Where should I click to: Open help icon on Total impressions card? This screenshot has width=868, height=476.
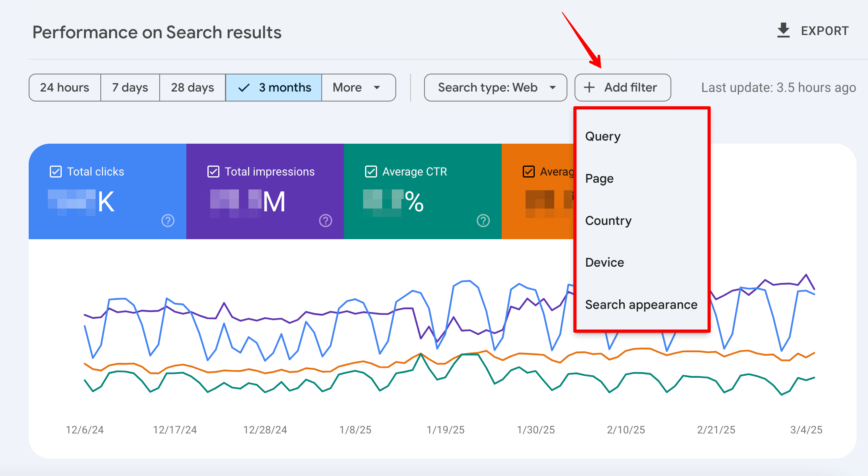click(x=326, y=220)
